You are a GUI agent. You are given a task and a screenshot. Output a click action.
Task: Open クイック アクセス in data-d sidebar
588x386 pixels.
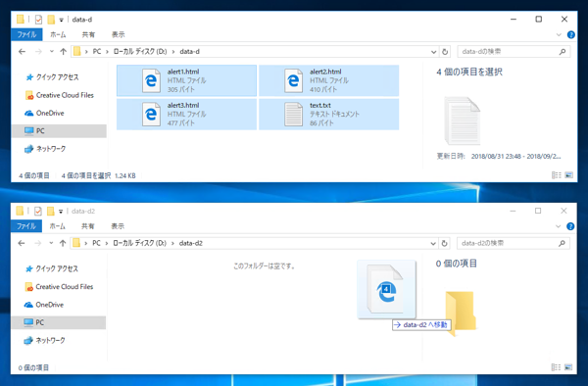pyautogui.click(x=52, y=77)
